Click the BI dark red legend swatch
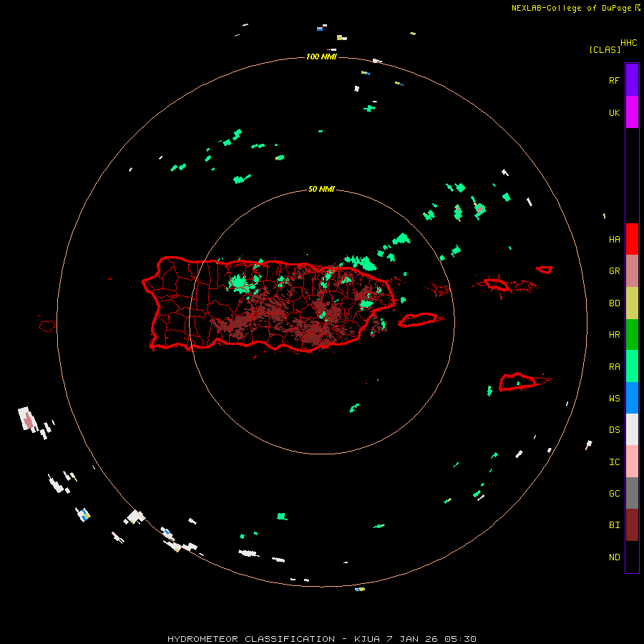This screenshot has width=644, height=644. pyautogui.click(x=632, y=525)
